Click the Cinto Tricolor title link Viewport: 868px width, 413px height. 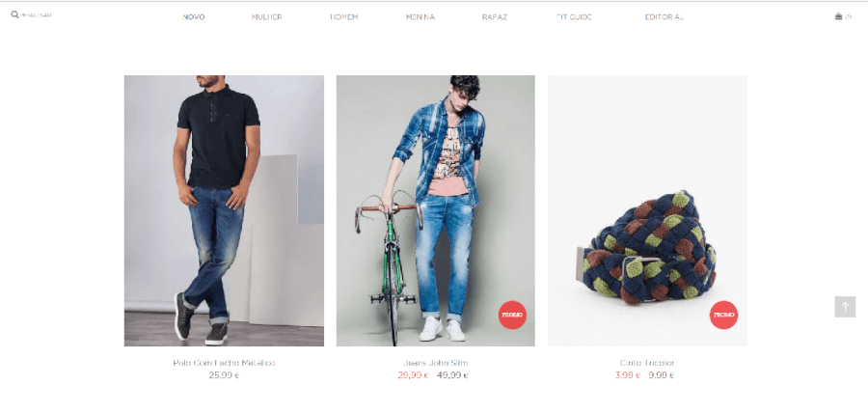pyautogui.click(x=647, y=363)
